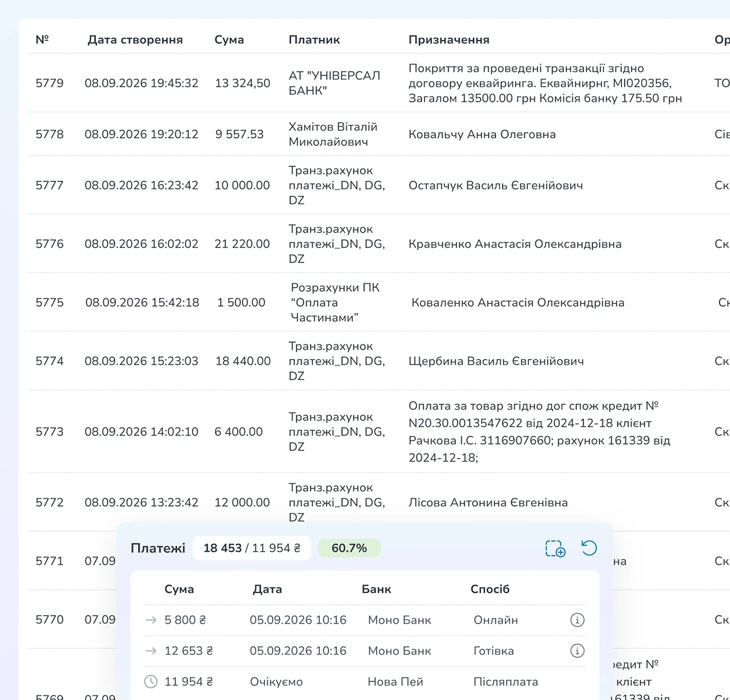The height and width of the screenshot is (700, 730).
Task: Click Кравченко Анастасія Олександрівна cell
Action: (x=515, y=244)
